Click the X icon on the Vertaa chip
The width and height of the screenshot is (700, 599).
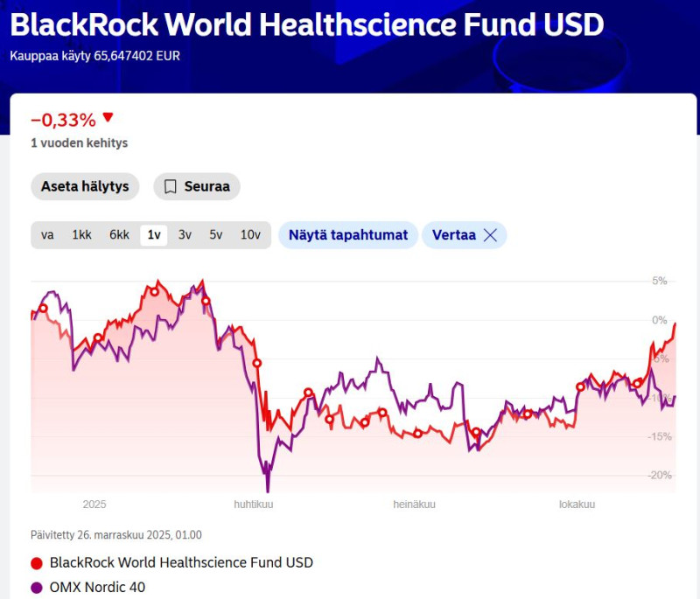490,234
